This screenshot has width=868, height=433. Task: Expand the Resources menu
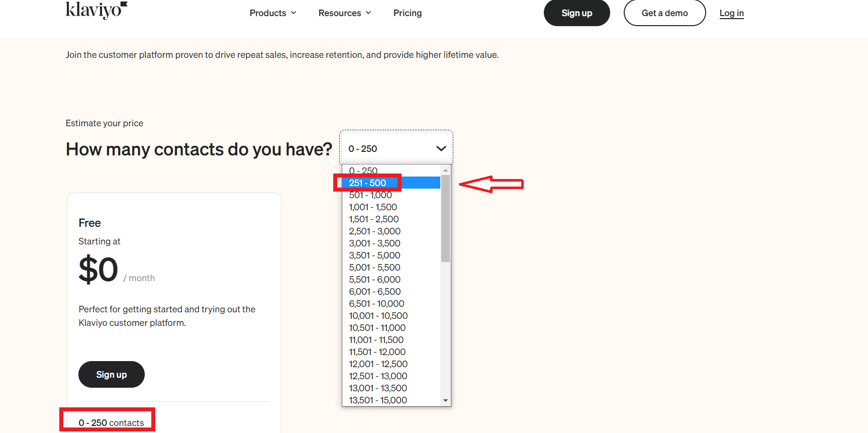tap(345, 13)
